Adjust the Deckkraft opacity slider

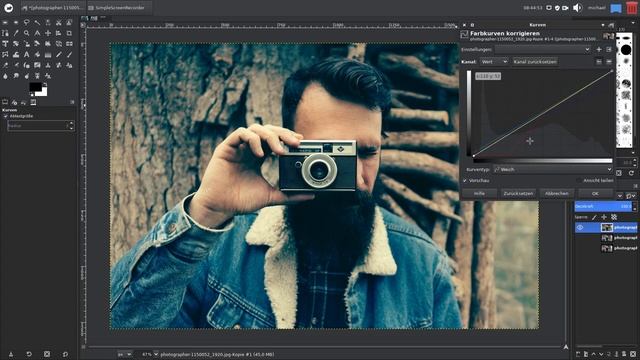point(603,207)
